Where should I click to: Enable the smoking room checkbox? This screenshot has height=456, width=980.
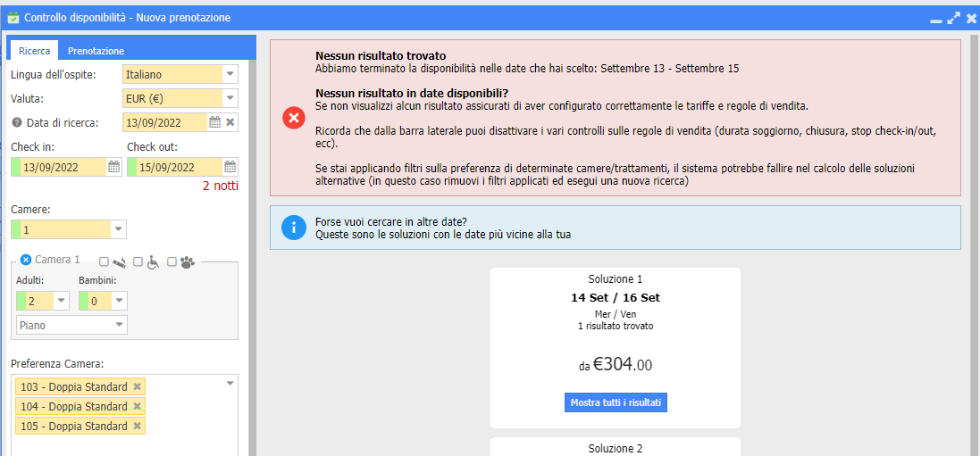point(104,261)
